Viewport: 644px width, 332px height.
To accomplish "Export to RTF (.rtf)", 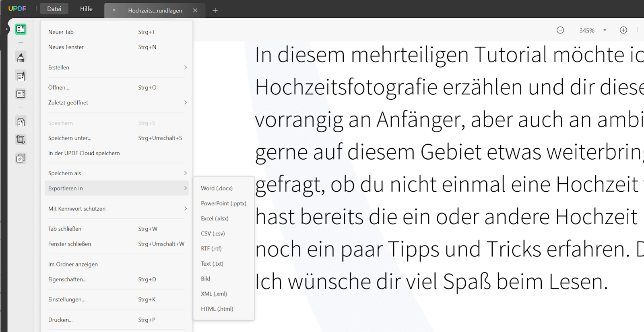I will coord(224,248).
